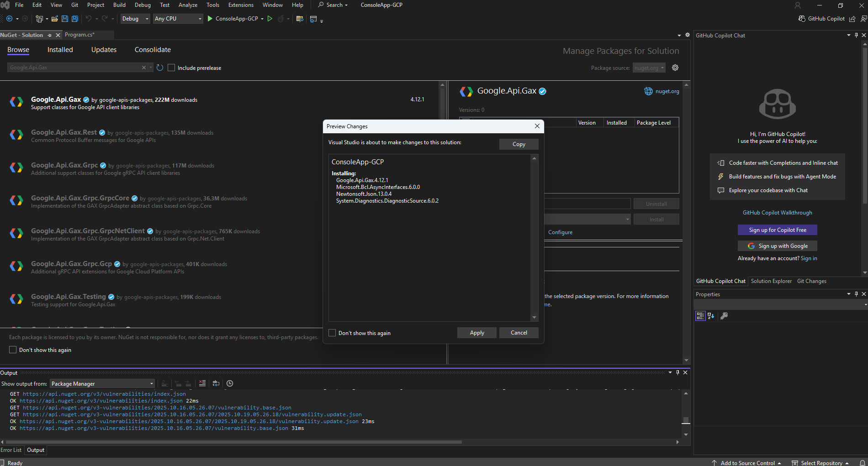This screenshot has width=868, height=466.
Task: Click the Properties wrench icon
Action: [724, 316]
